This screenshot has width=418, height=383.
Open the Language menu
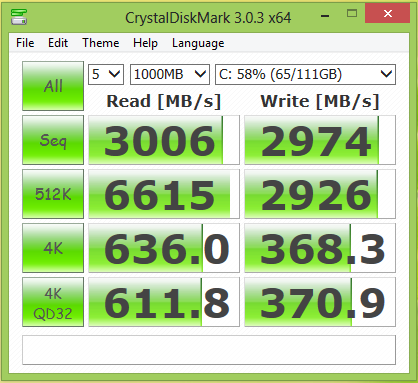(x=198, y=43)
